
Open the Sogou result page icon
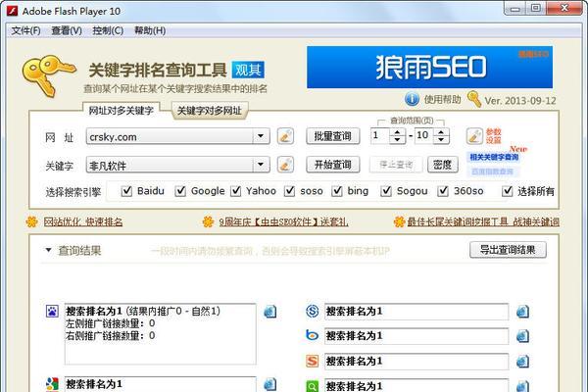click(522, 362)
